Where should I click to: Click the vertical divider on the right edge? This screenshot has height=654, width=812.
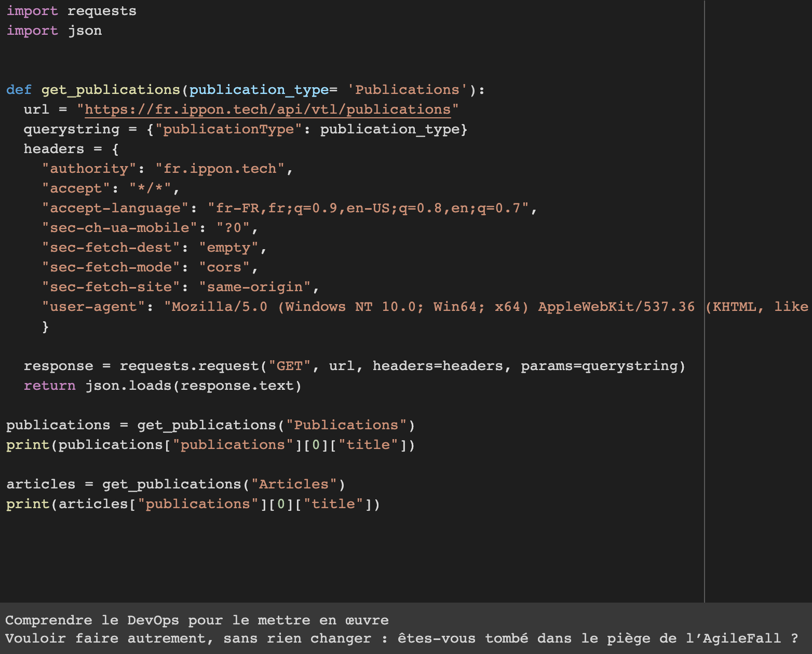(705, 311)
